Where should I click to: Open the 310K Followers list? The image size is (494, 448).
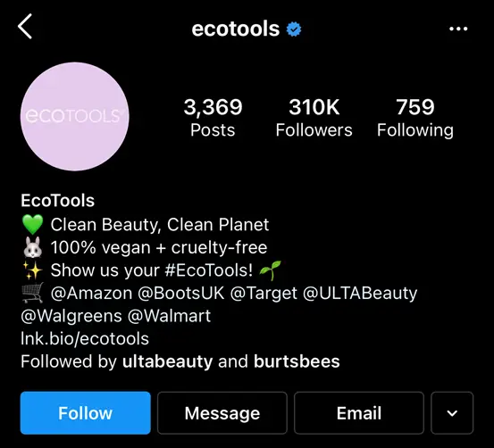314,118
